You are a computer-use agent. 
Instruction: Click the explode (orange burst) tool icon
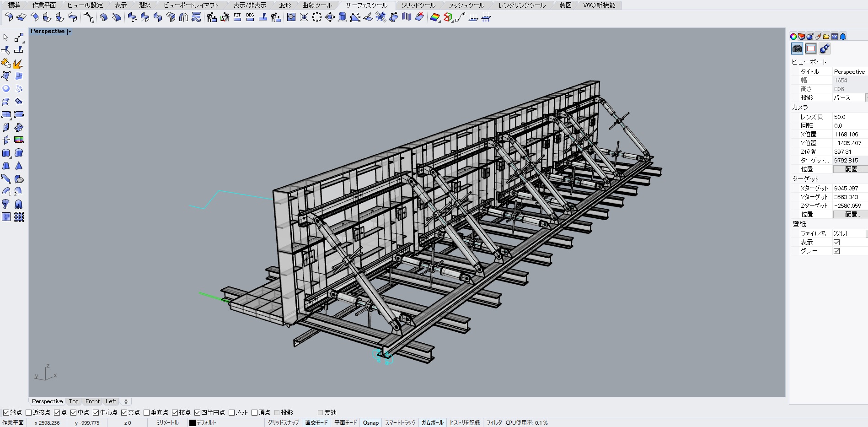pos(18,63)
